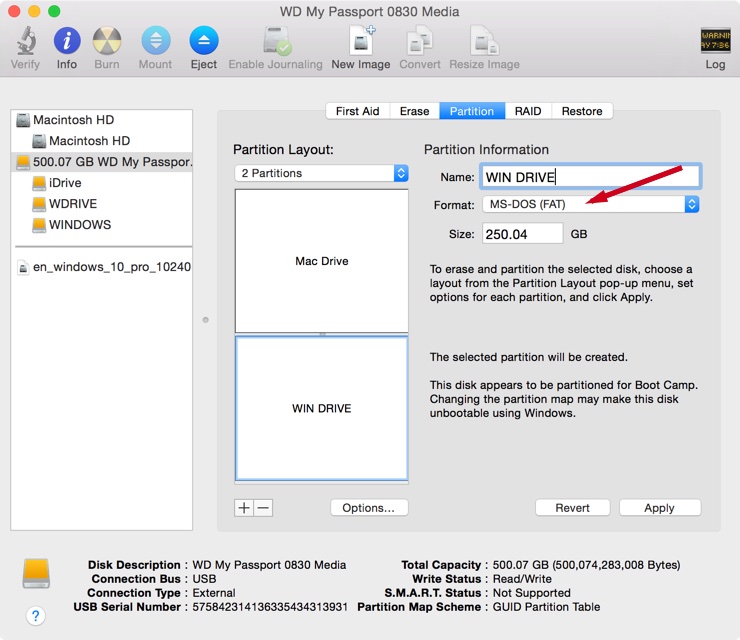The height and width of the screenshot is (640, 740).
Task: Click the Mount toolbar icon
Action: tap(155, 41)
